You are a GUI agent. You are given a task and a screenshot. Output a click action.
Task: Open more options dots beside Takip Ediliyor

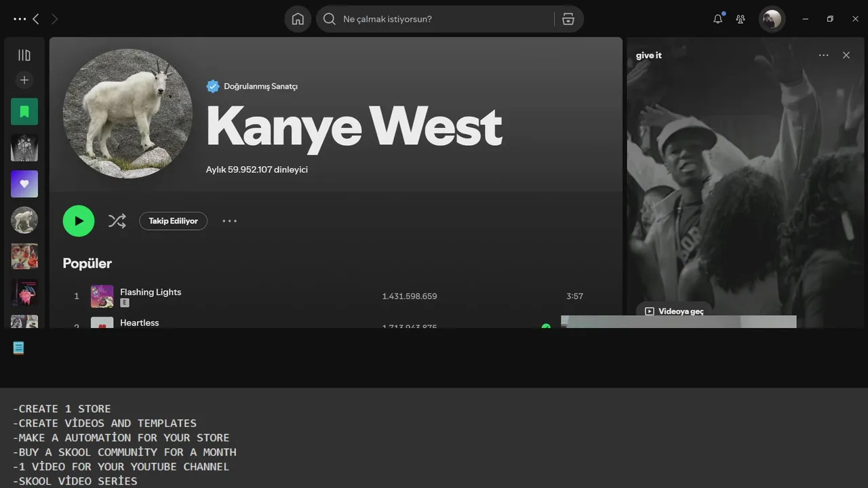point(230,221)
